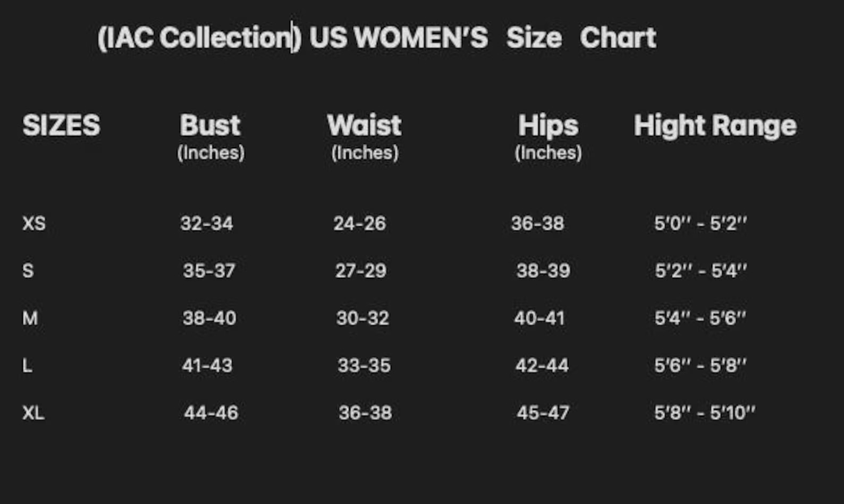Screen dimensions: 844x504
Task: Click the M hips value 40-41
Action: (539, 318)
